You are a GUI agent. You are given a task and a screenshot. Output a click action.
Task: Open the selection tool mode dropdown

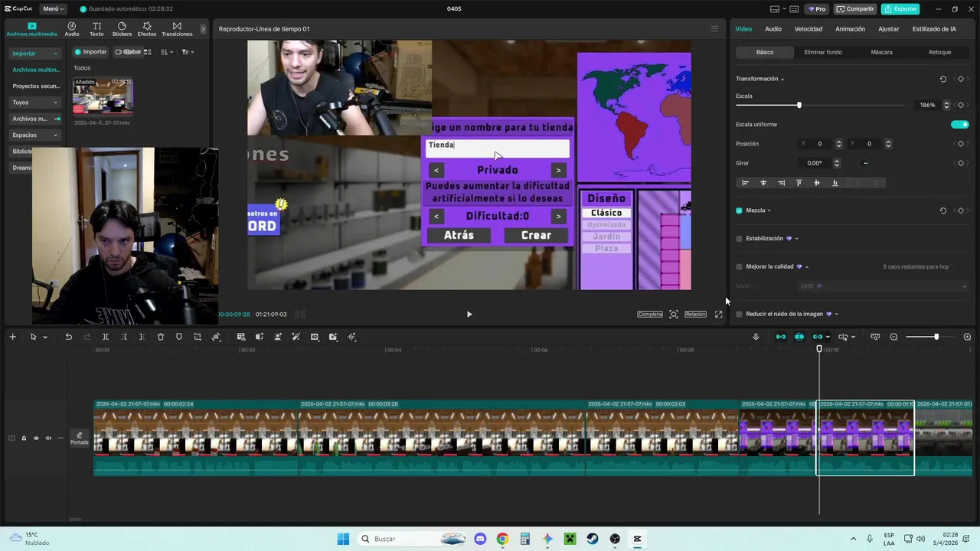45,337
